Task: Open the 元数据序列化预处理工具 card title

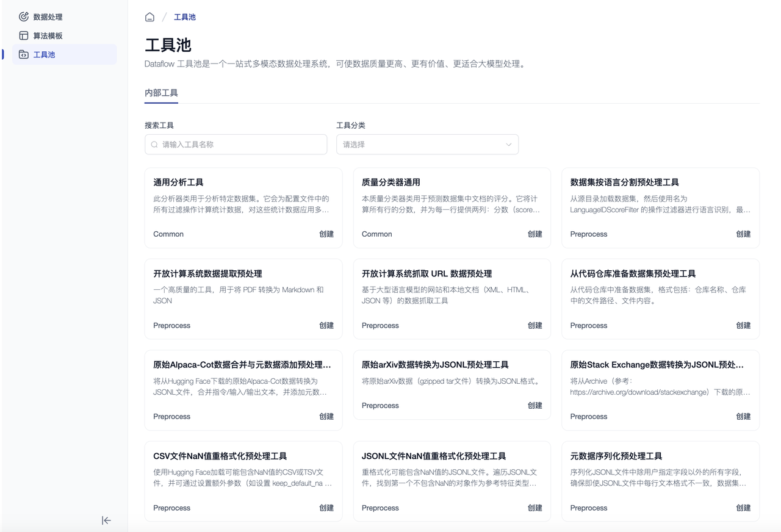Action: pos(616,456)
